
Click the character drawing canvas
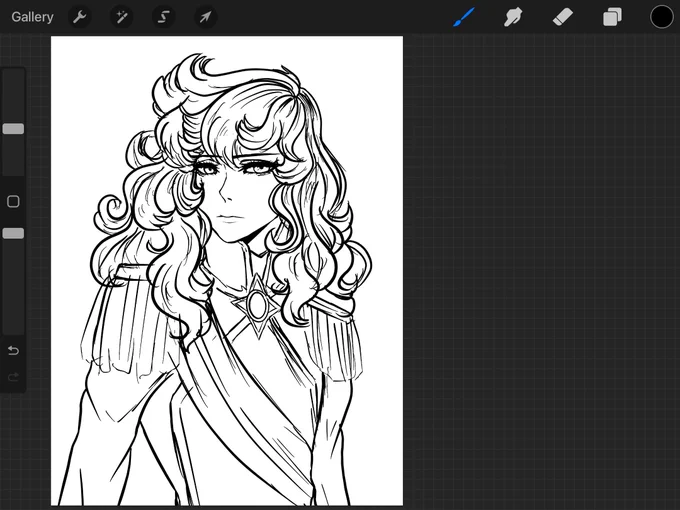[227, 271]
